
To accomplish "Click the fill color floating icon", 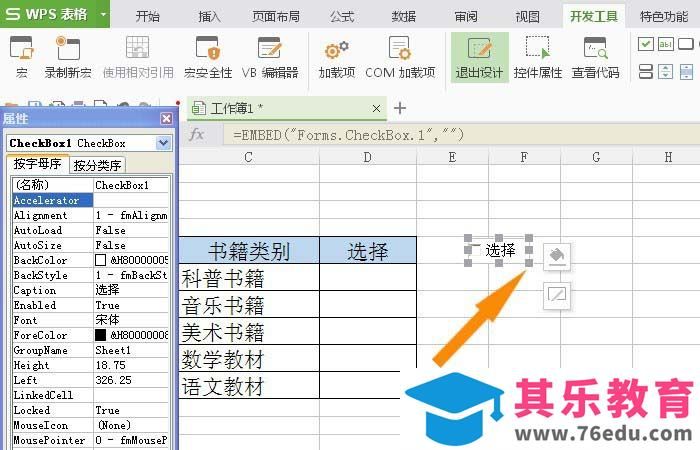I will [557, 256].
